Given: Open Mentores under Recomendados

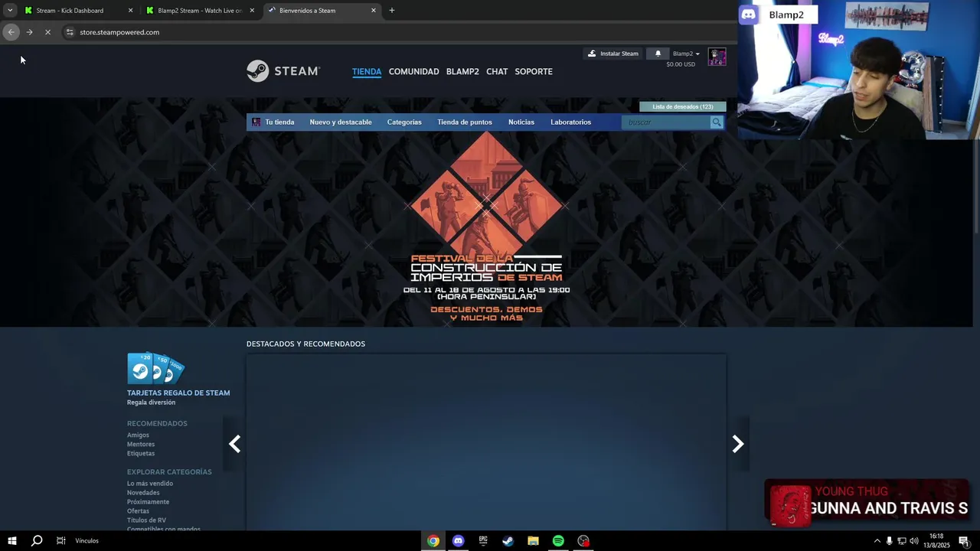Looking at the screenshot, I should pyautogui.click(x=141, y=444).
